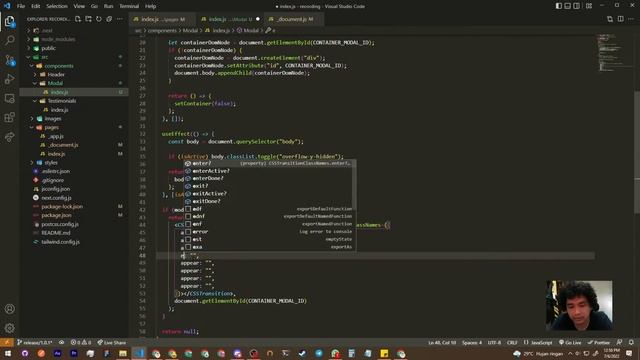Create a new file in Explorer
This screenshot has width=640, height=360.
pos(78,19)
